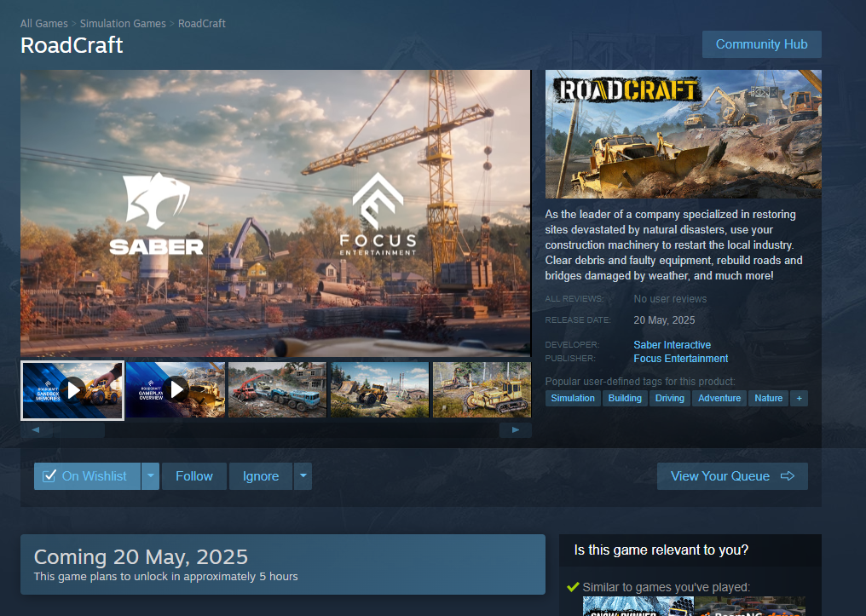Click the right arrow of thumbnail strip
The width and height of the screenshot is (866, 616).
point(516,430)
